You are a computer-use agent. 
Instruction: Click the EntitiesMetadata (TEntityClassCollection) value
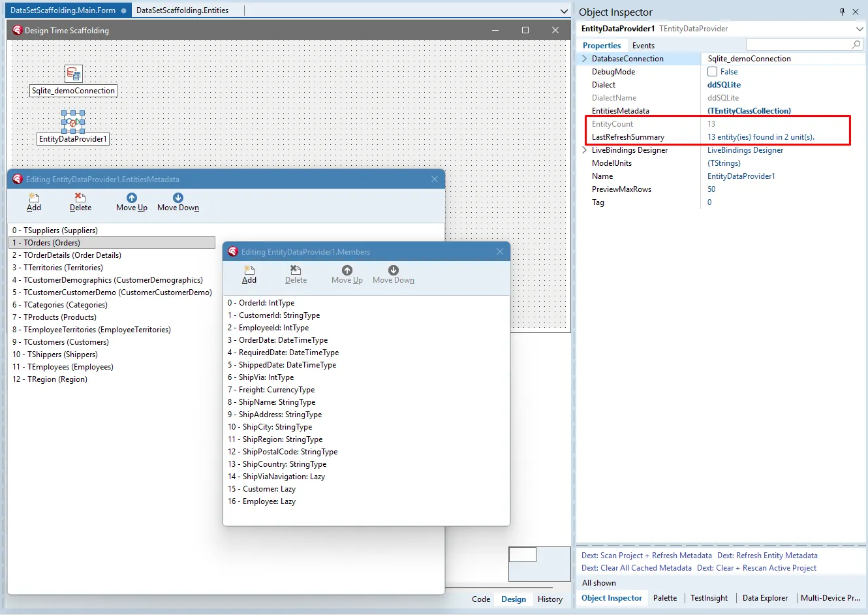tap(749, 111)
